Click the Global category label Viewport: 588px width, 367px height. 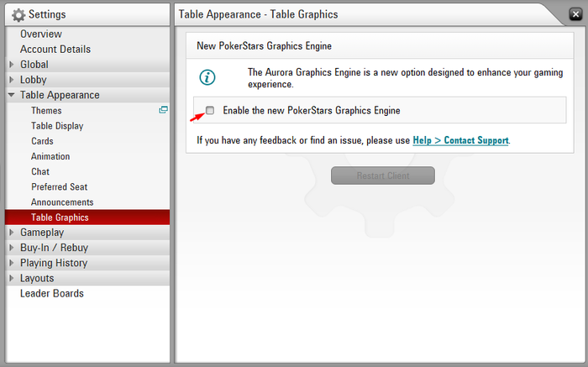34,65
